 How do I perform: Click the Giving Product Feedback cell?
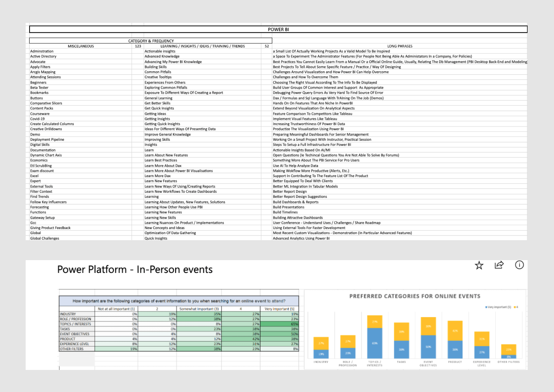coord(81,228)
